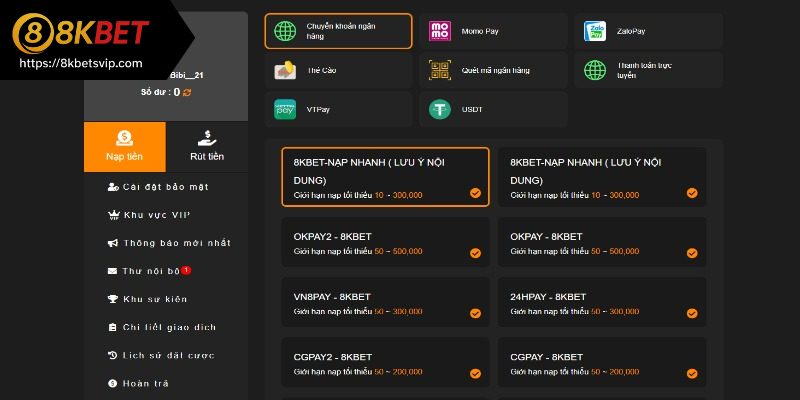The image size is (800, 400).
Task: Open Cài đặt bảo mật menu item
Action: click(166, 187)
